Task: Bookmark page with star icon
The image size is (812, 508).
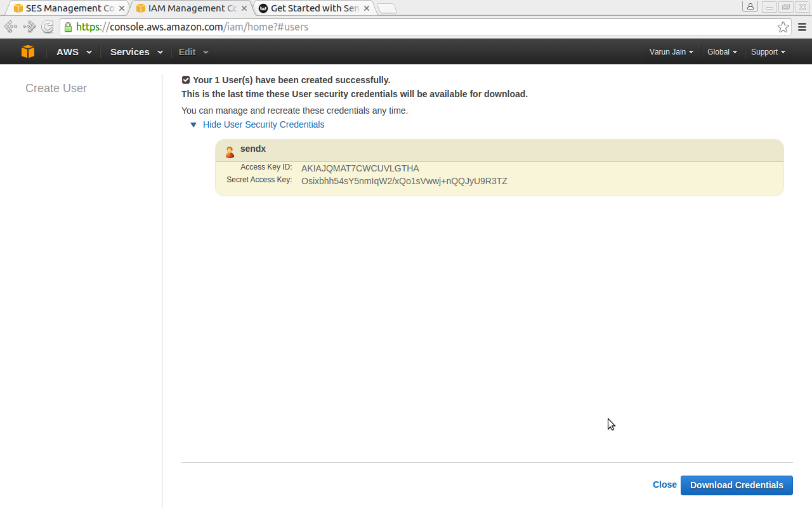Action: click(x=783, y=27)
